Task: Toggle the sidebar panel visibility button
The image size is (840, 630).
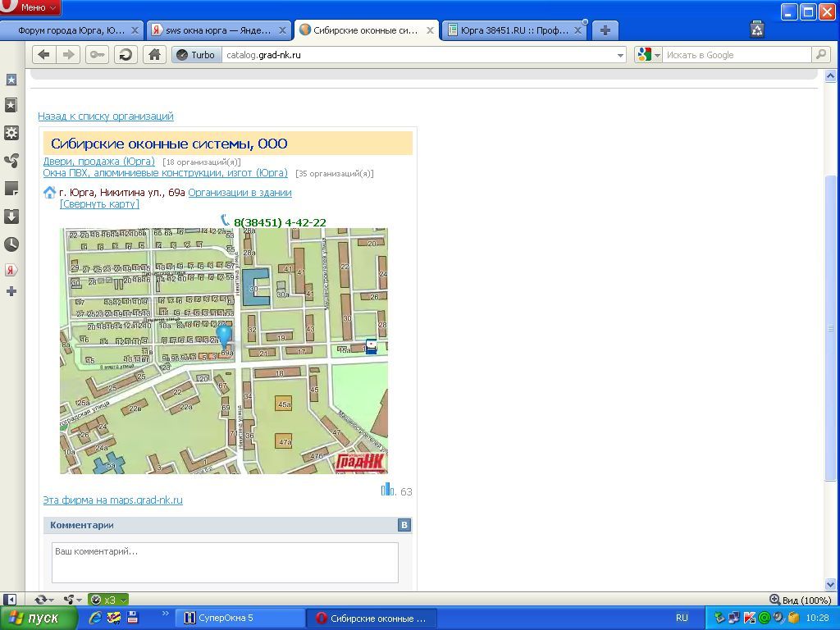Action: pyautogui.click(x=11, y=600)
